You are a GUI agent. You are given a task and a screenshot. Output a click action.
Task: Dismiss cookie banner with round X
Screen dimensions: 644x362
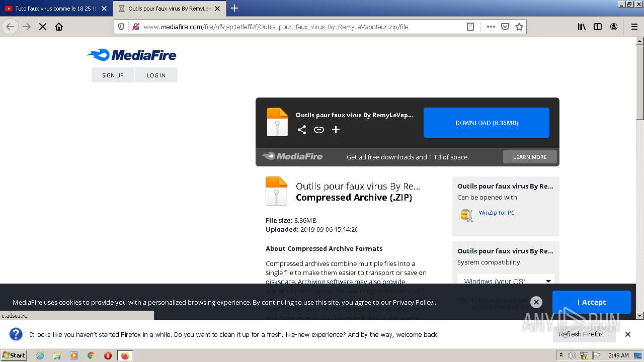point(536,302)
